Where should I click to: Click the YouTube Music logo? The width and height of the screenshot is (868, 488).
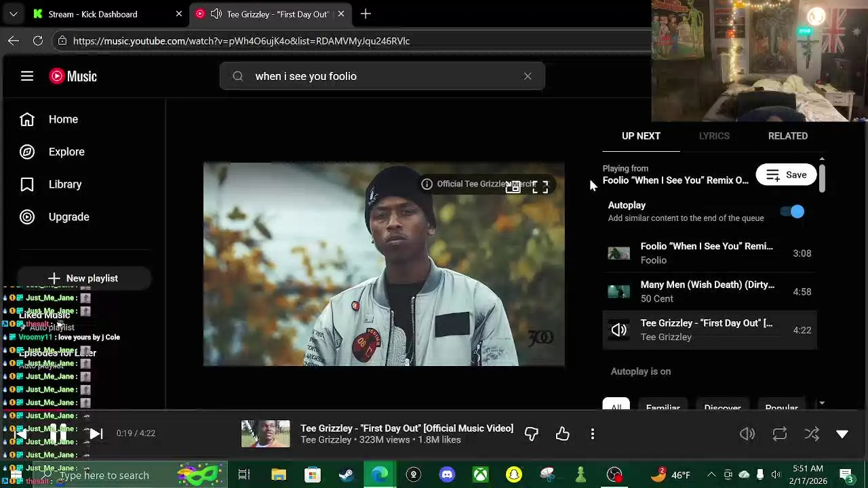click(x=73, y=76)
